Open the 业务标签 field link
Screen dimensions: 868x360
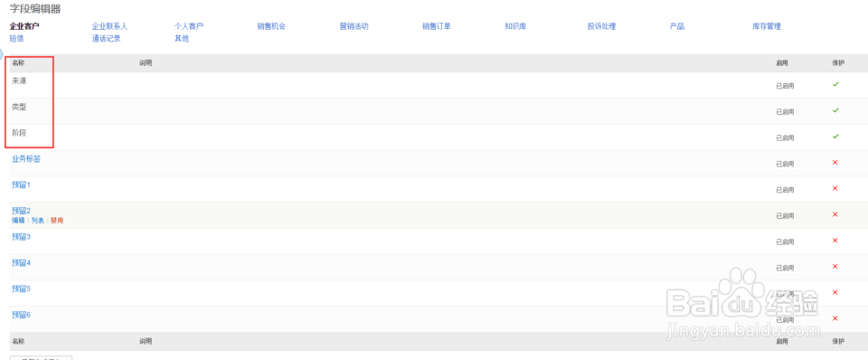click(x=26, y=159)
